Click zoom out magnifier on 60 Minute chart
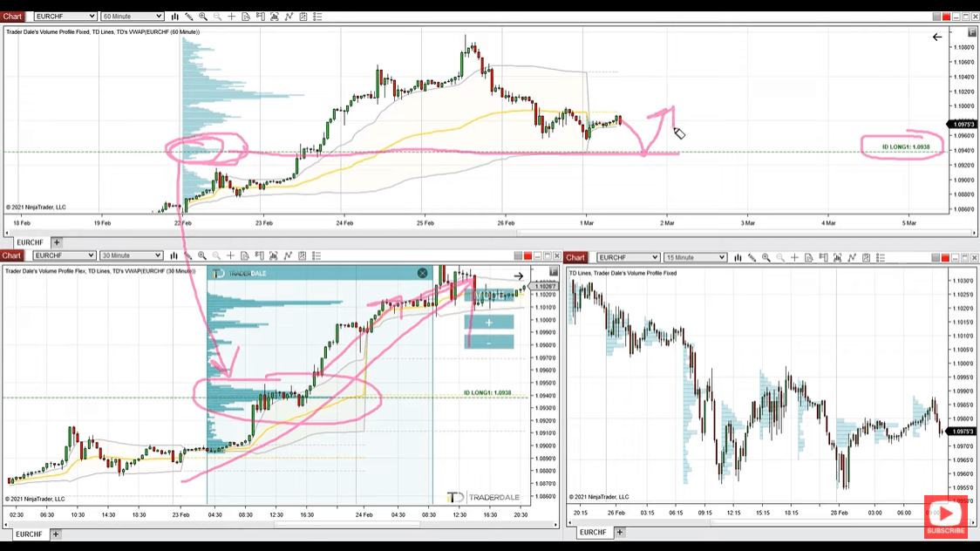 click(217, 17)
